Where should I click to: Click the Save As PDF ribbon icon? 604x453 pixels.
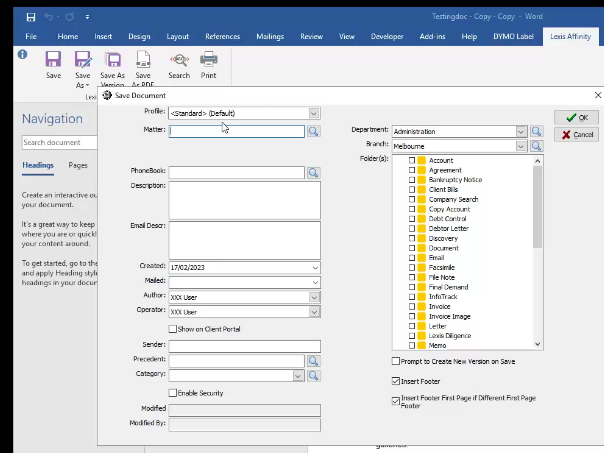click(x=143, y=61)
